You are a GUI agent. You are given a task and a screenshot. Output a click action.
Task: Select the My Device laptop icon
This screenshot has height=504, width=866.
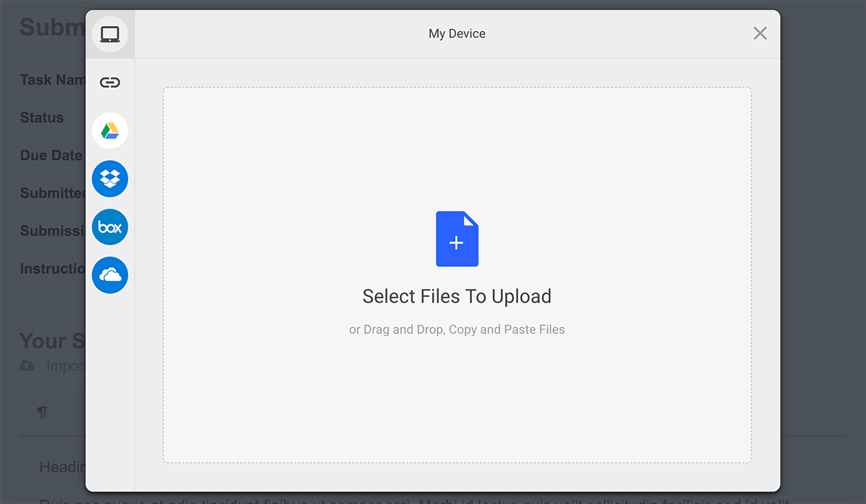(x=110, y=33)
